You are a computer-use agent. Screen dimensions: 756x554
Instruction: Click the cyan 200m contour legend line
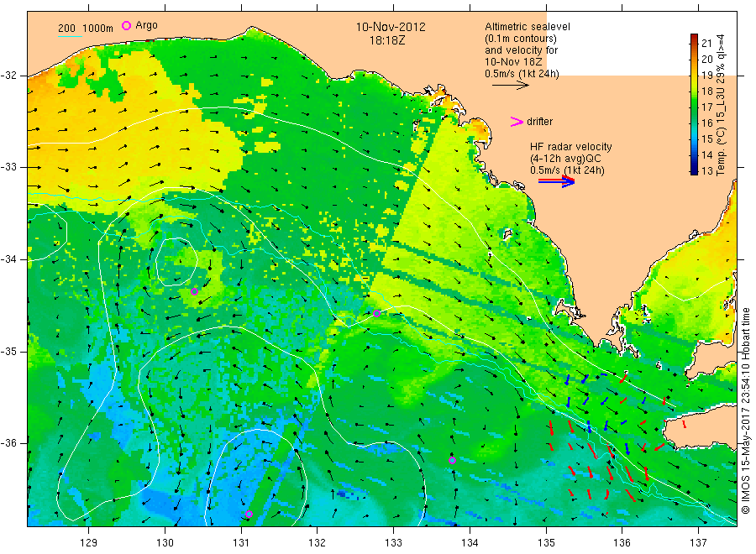coord(70,36)
